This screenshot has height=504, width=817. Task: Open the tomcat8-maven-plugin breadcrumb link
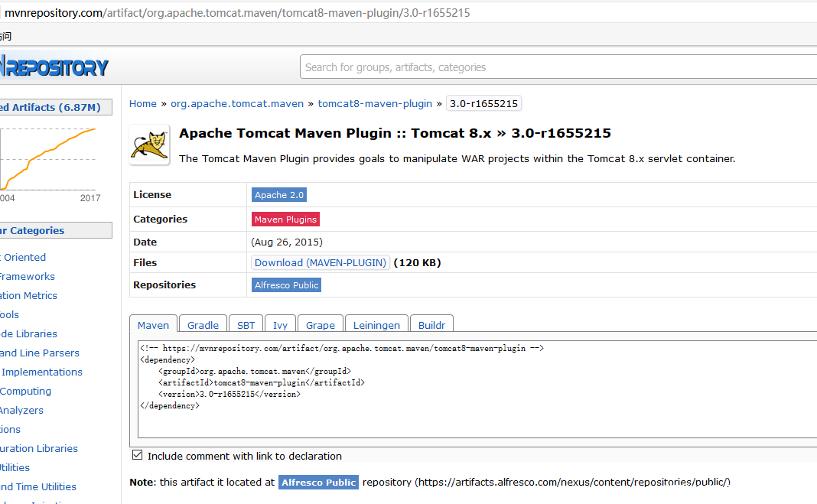tap(375, 103)
